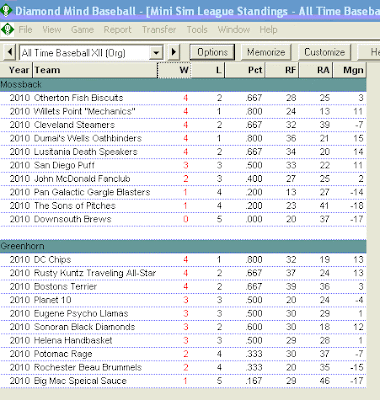
Task: Sort by the Year column header
Action: (x=16, y=70)
